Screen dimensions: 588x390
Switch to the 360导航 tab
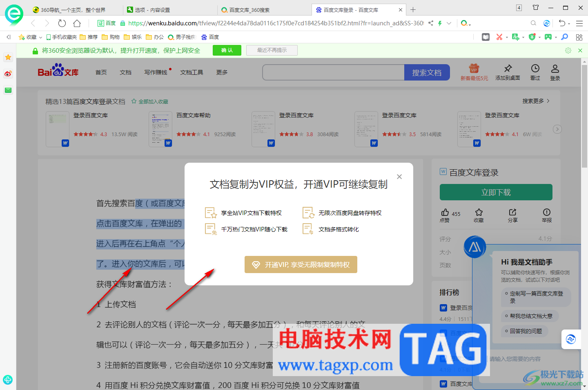point(73,10)
